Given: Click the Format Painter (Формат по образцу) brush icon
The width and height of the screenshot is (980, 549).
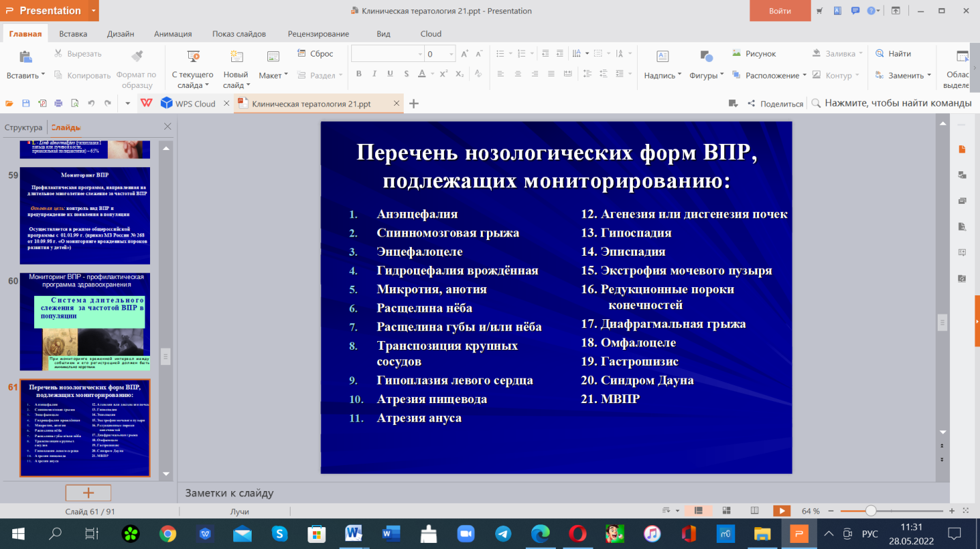Looking at the screenshot, I should (136, 57).
